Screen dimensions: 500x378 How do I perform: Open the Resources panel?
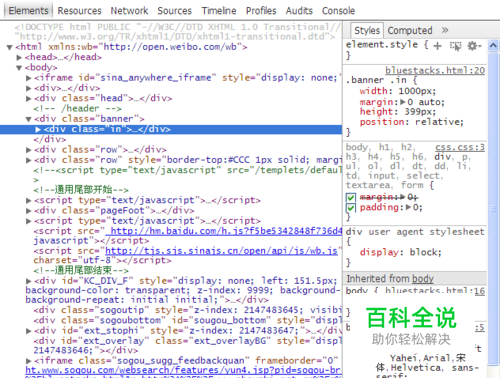pyautogui.click(x=79, y=11)
